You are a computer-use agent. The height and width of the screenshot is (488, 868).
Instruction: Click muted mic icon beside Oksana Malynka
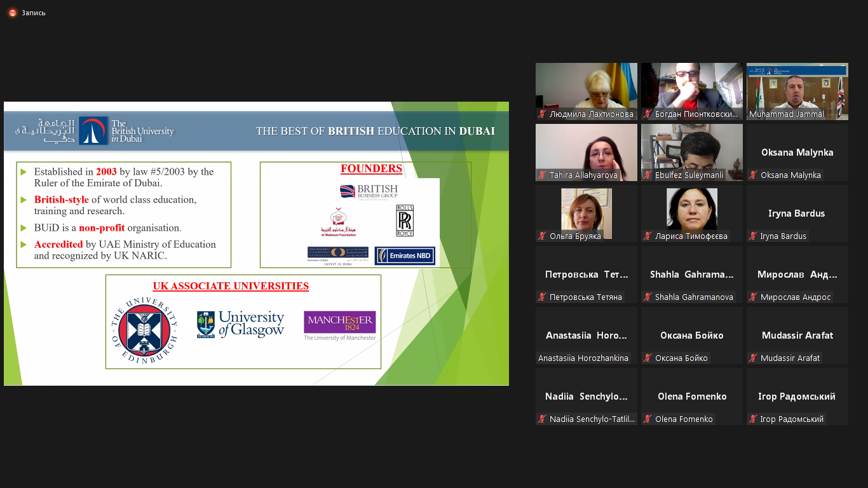[x=753, y=175]
